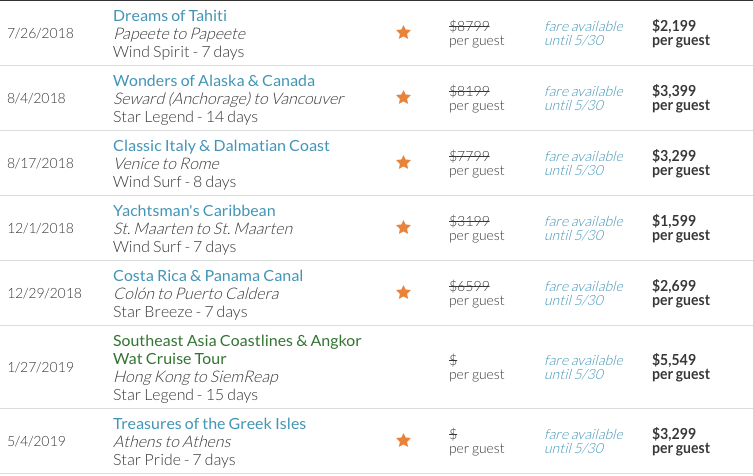Viewport: 753px width, 476px height.
Task: Select the 5/4/2019 departure date
Action: pyautogui.click(x=36, y=441)
